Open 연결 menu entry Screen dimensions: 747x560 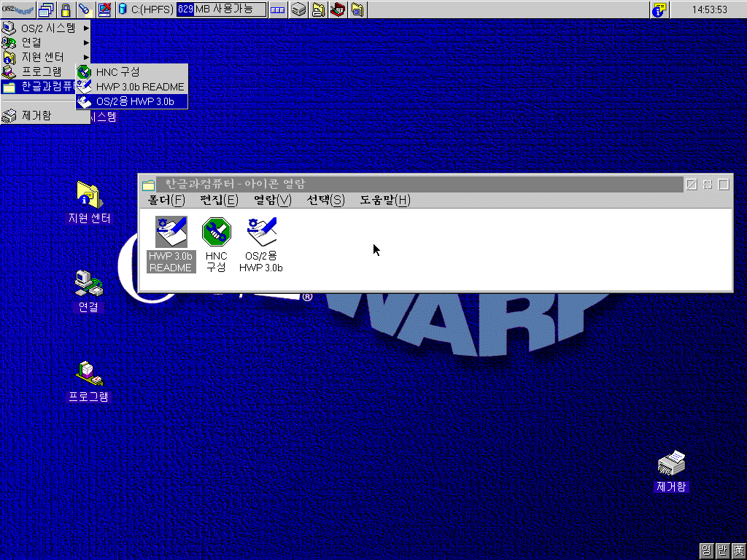(x=46, y=42)
